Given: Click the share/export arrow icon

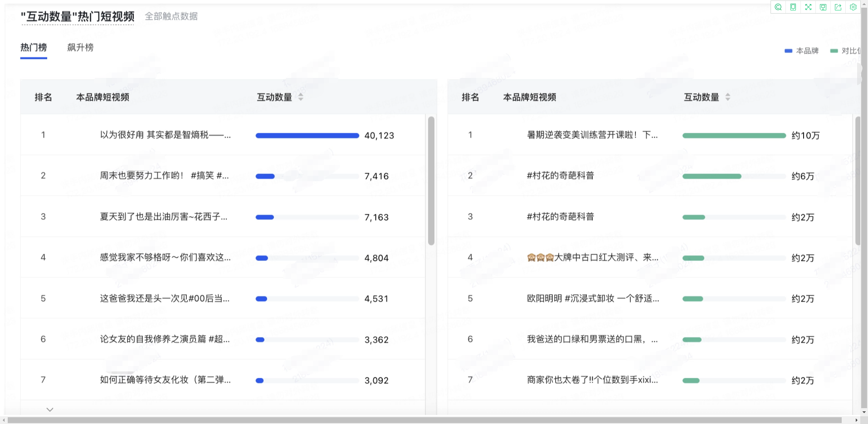Looking at the screenshot, I should (838, 7).
